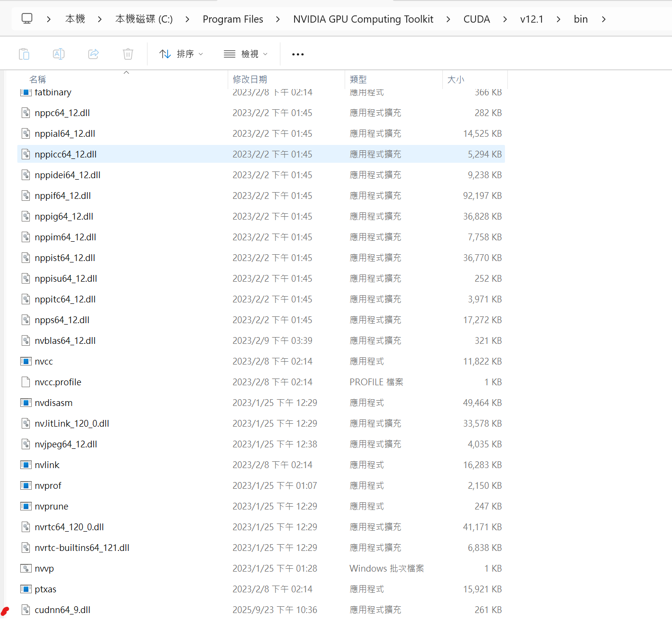This screenshot has height=627, width=672.
Task: Open the three-dots more options menu
Action: (x=298, y=54)
